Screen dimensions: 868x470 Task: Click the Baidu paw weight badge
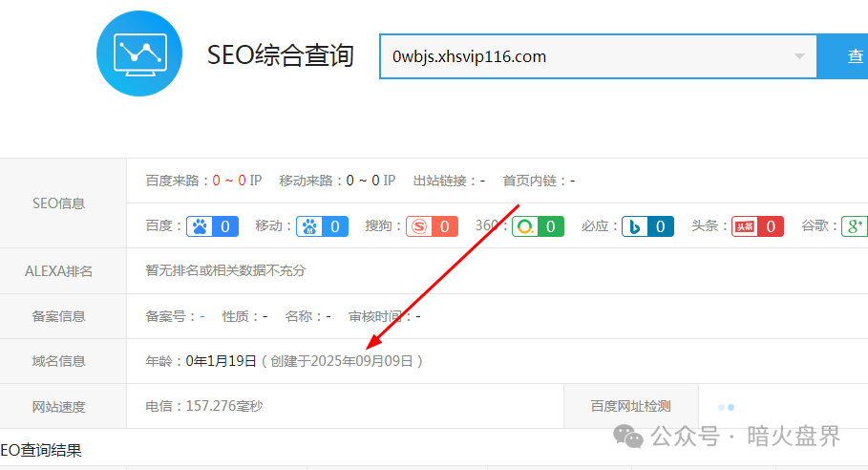click(213, 226)
